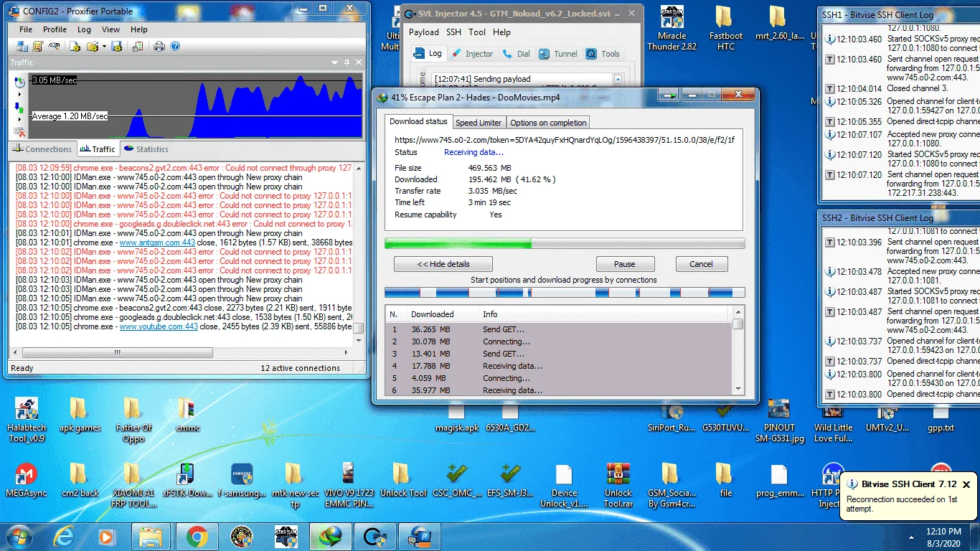980x551 pixels.
Task: Click the clear traffic red X icon
Action: (19, 132)
